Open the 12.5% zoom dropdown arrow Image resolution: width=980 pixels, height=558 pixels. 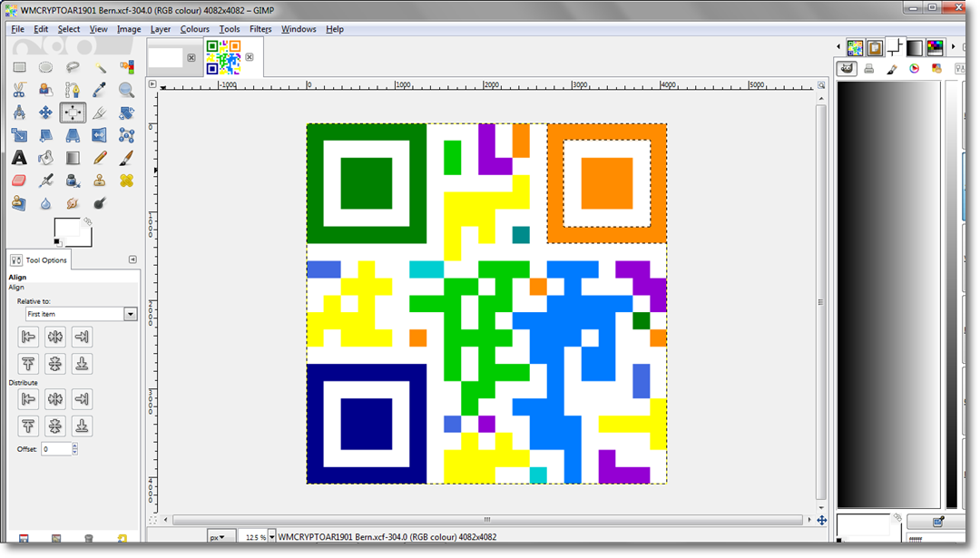pos(272,537)
